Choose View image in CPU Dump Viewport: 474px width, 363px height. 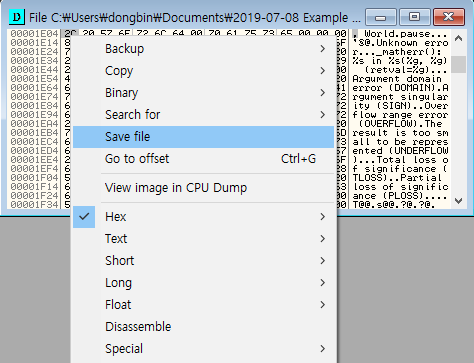203,188
